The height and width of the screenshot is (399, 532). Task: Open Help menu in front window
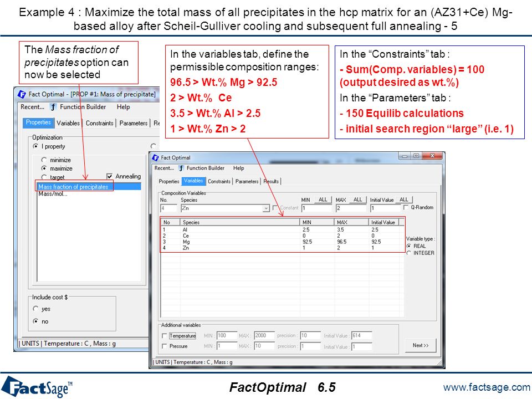click(x=238, y=168)
